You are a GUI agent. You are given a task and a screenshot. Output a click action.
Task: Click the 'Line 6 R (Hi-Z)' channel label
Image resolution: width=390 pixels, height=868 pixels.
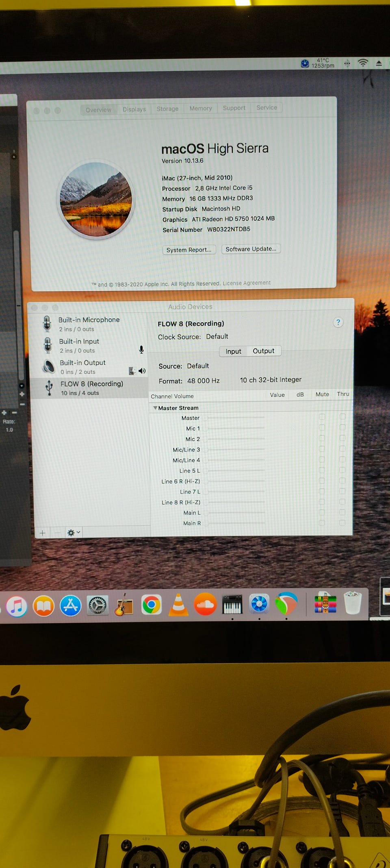point(181,481)
